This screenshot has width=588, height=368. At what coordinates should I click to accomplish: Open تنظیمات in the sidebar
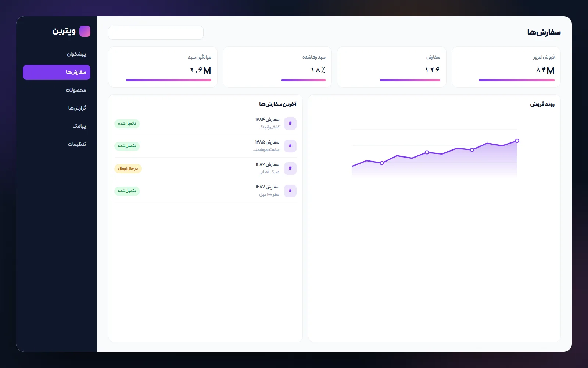click(x=57, y=144)
